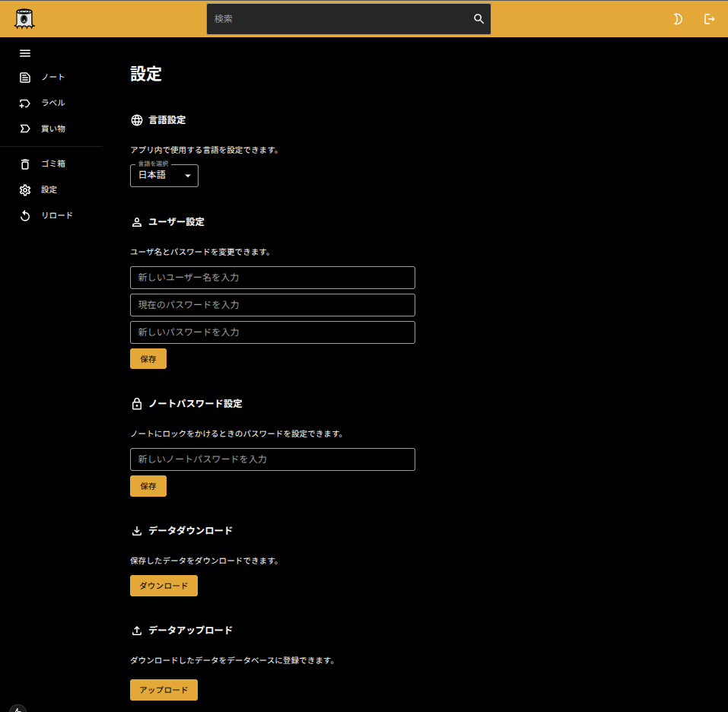Click the ゴミ箱 trash icon

[25, 164]
